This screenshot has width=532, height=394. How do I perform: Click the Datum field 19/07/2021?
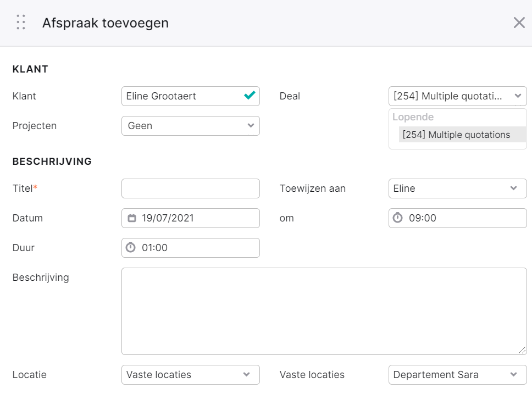191,218
